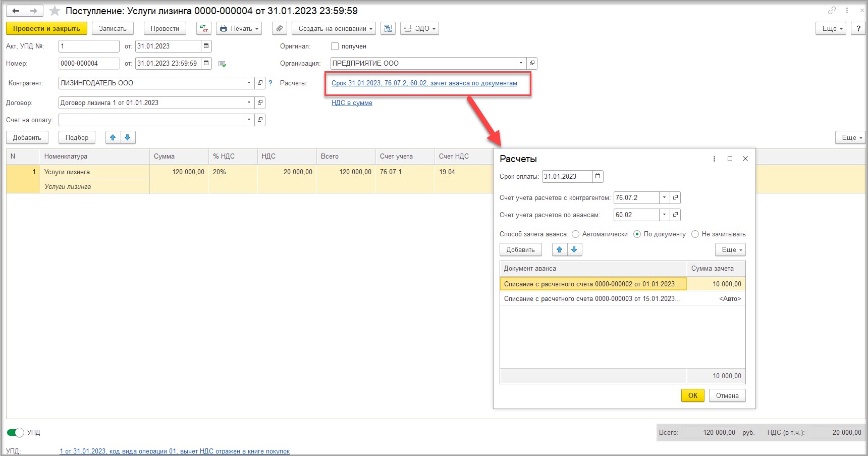Select advance row Списание 0000-000003
The image size is (868, 456).
(x=623, y=298)
